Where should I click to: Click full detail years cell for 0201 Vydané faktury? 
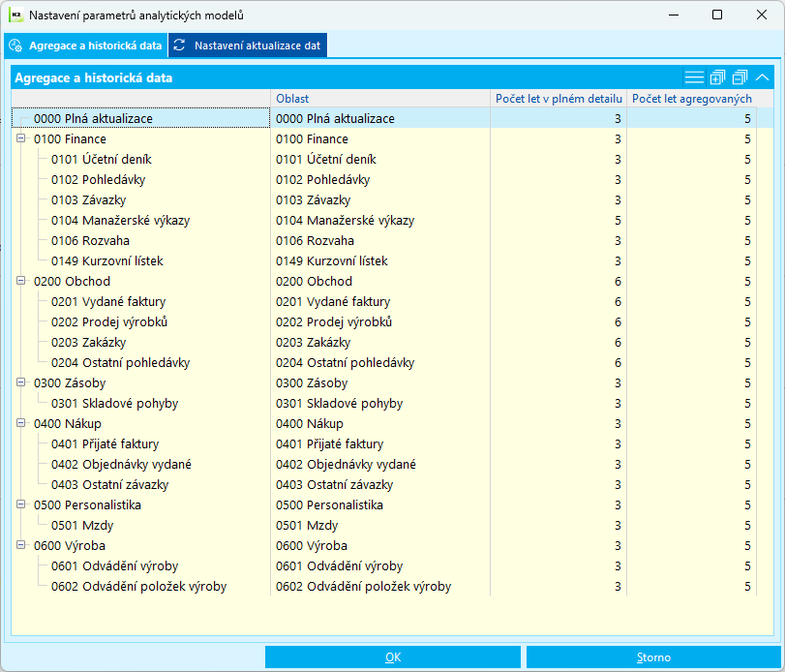pyautogui.click(x=559, y=301)
